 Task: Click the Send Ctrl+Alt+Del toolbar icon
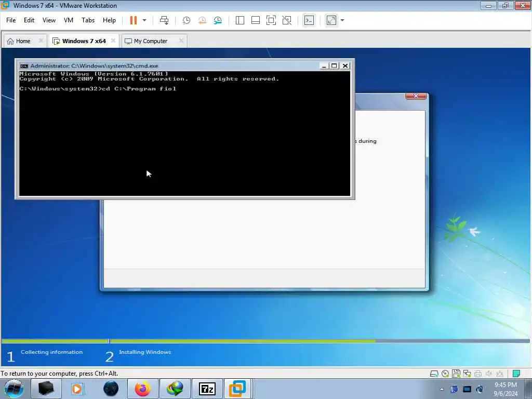(x=164, y=20)
